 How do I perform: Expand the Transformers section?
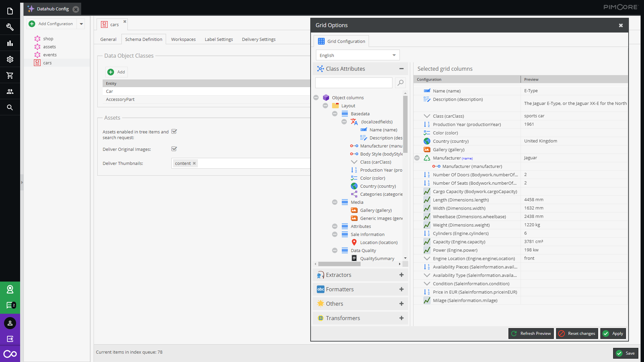coord(401,318)
